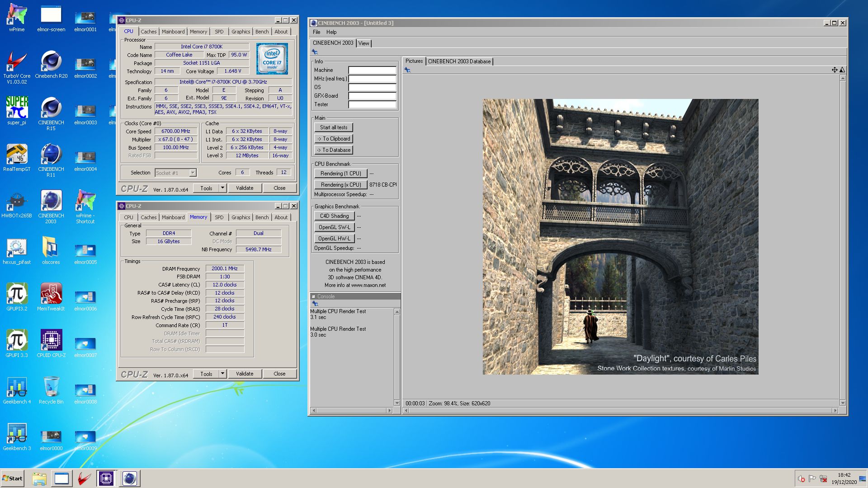The image size is (868, 488).
Task: Open Memory tab in upper CPU-Z window
Action: pos(198,32)
